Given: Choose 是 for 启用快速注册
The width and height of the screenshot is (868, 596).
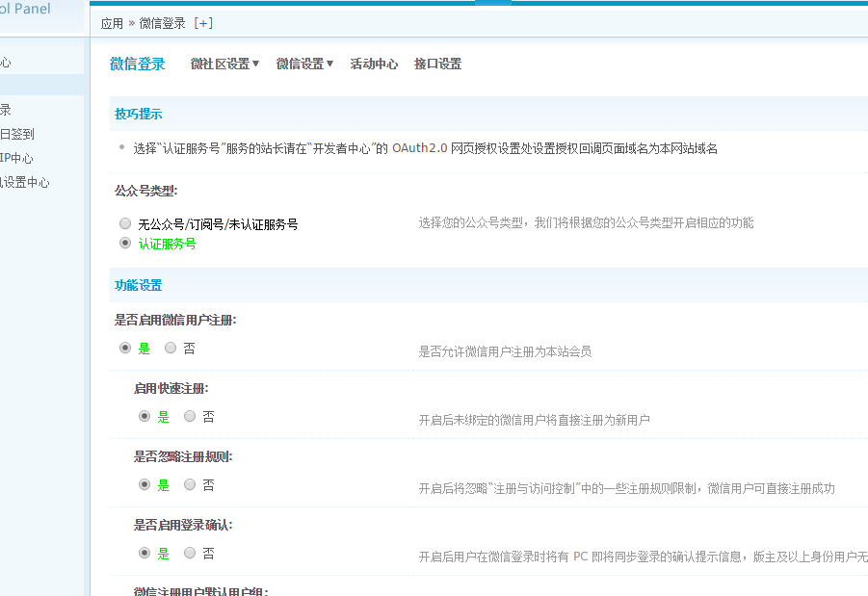Looking at the screenshot, I should (145, 416).
